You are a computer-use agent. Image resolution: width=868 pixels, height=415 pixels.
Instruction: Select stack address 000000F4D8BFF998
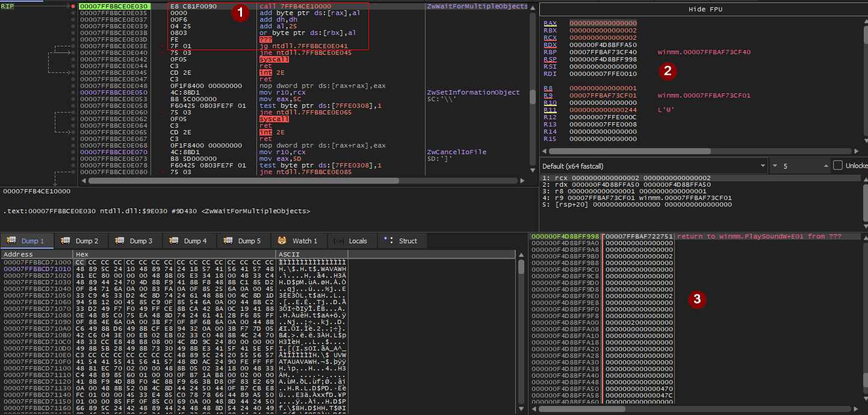565,236
